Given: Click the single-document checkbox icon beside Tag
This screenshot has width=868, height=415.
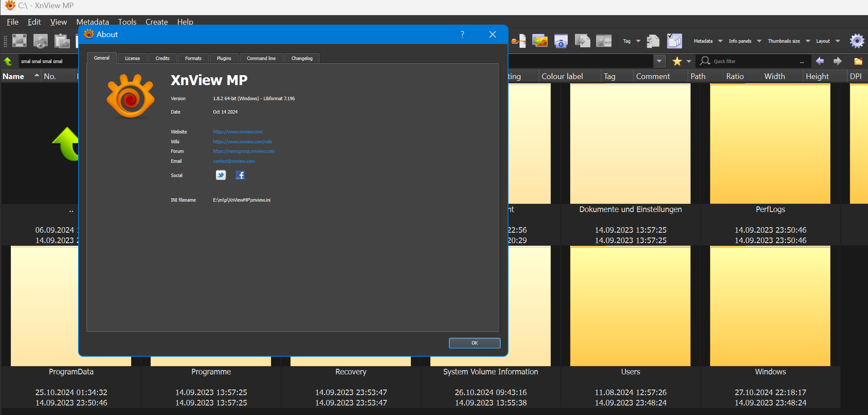Looking at the screenshot, I should [x=653, y=41].
